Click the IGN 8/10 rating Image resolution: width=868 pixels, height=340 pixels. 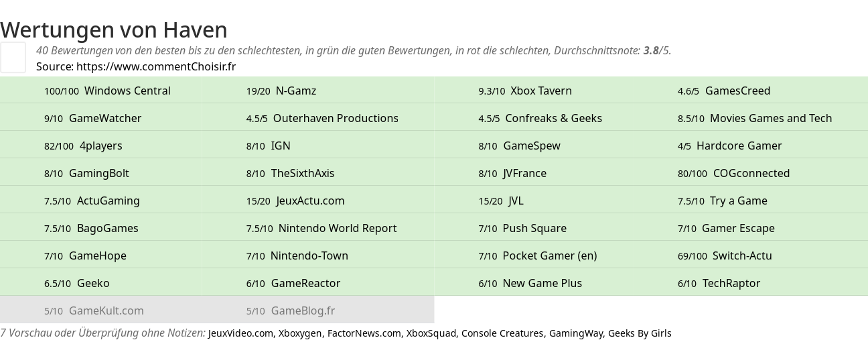coord(268,146)
